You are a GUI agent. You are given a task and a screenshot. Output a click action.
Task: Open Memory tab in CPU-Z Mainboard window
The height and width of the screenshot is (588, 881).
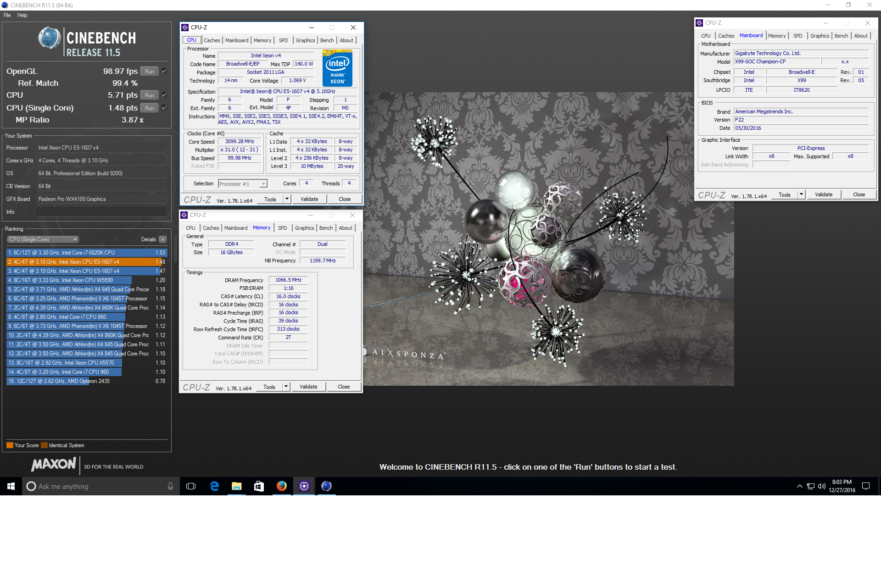click(776, 36)
